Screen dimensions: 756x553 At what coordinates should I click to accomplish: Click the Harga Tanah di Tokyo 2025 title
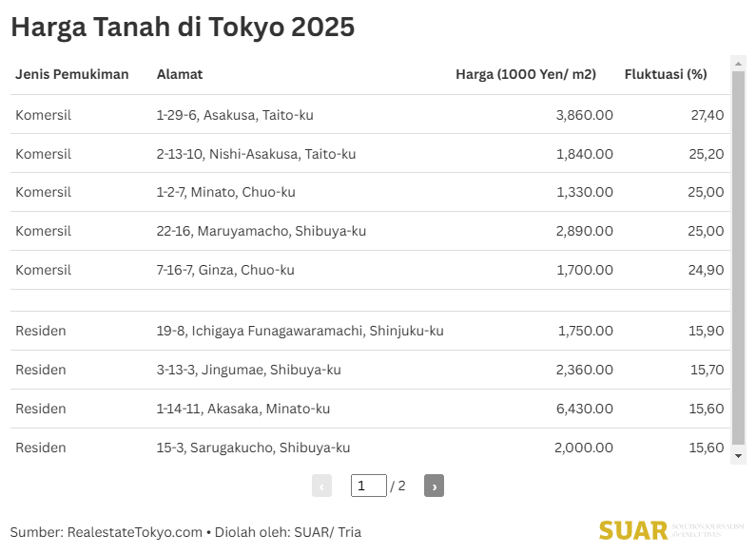(x=183, y=28)
